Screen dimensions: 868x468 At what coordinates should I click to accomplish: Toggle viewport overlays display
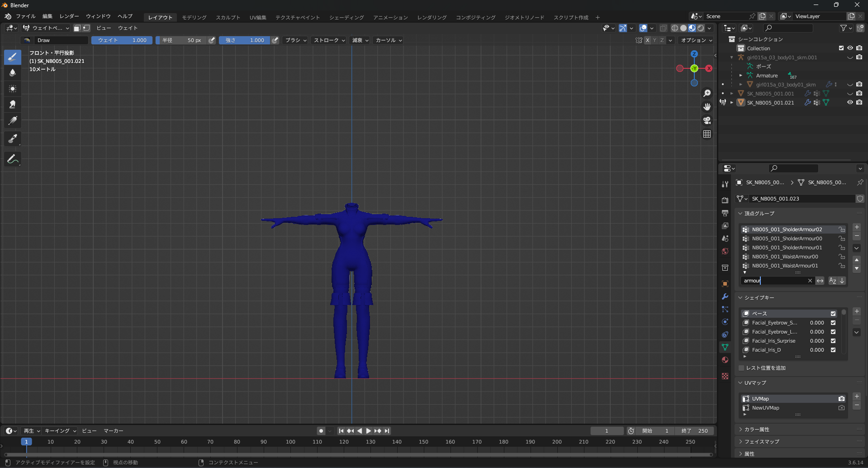pyautogui.click(x=643, y=28)
